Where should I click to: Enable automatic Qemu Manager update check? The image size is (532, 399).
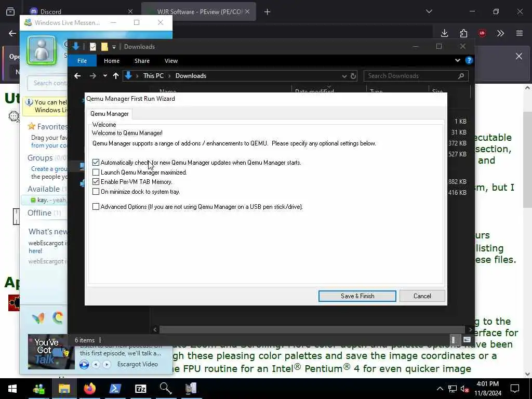(x=96, y=163)
